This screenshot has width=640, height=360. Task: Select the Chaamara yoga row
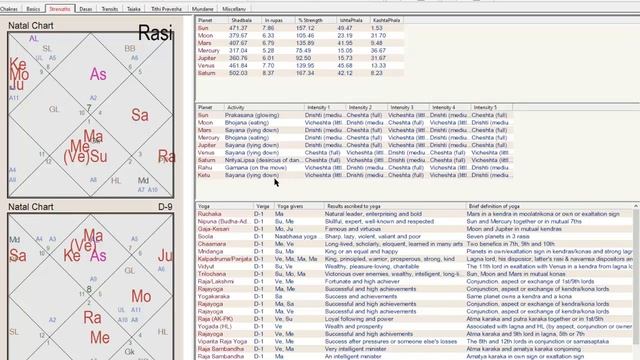click(x=414, y=244)
